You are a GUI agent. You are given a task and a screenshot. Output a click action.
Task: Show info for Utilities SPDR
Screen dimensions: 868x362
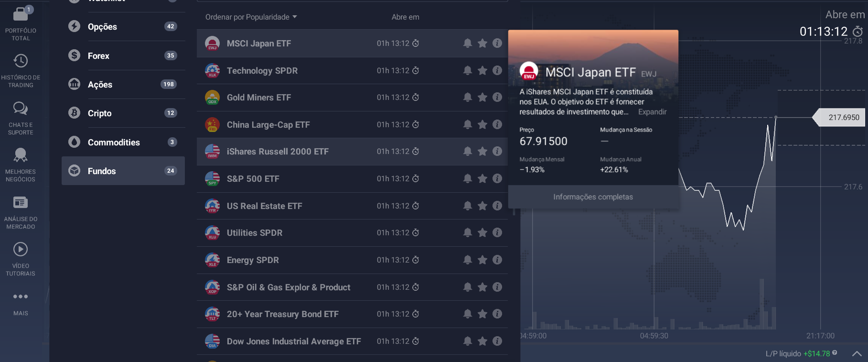497,232
